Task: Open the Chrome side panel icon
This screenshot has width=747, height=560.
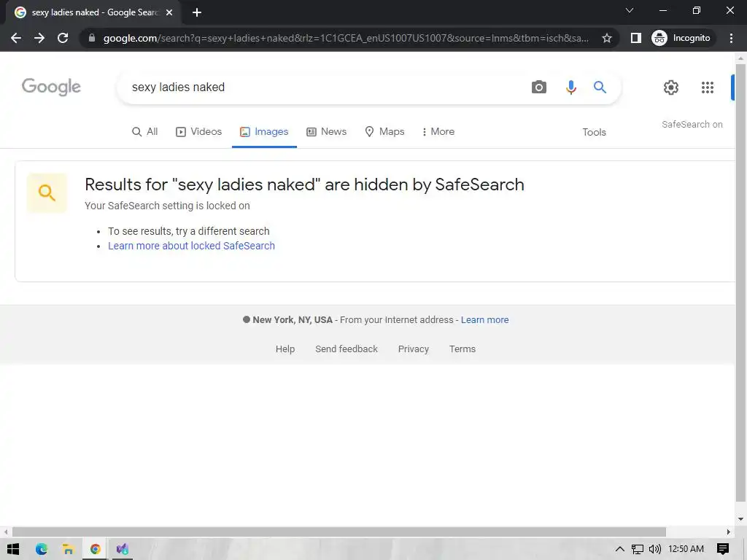Action: pyautogui.click(x=636, y=38)
